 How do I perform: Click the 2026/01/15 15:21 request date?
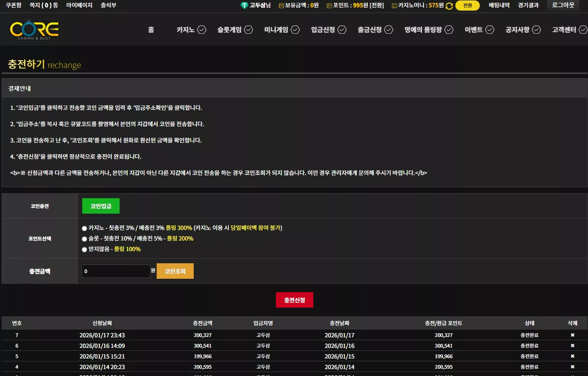coord(102,356)
